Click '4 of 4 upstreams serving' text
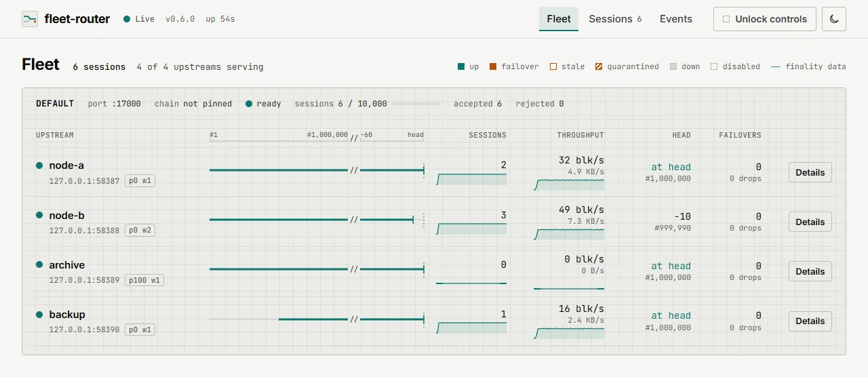Viewport: 868px width, 377px height. (200, 67)
